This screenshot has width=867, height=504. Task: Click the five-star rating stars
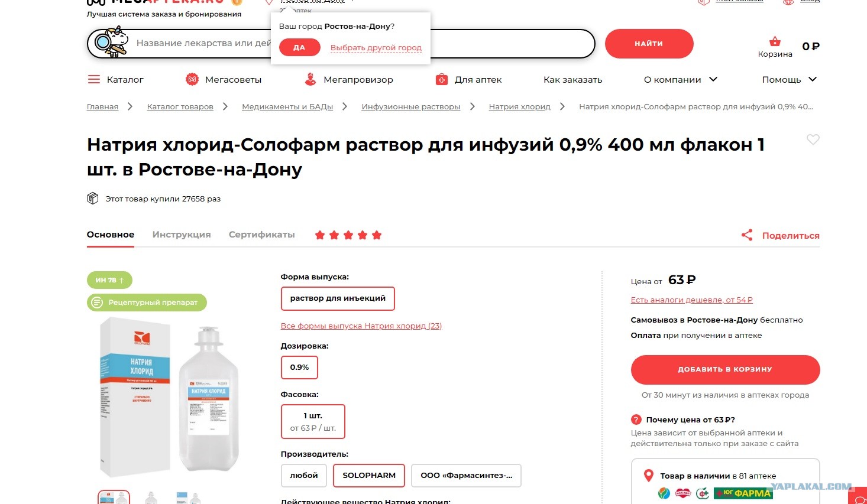point(348,235)
